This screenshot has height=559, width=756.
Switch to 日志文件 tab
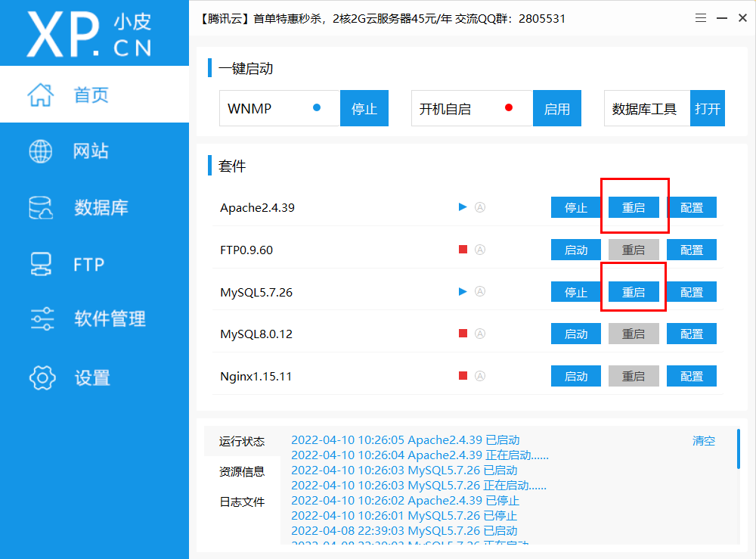pyautogui.click(x=242, y=502)
